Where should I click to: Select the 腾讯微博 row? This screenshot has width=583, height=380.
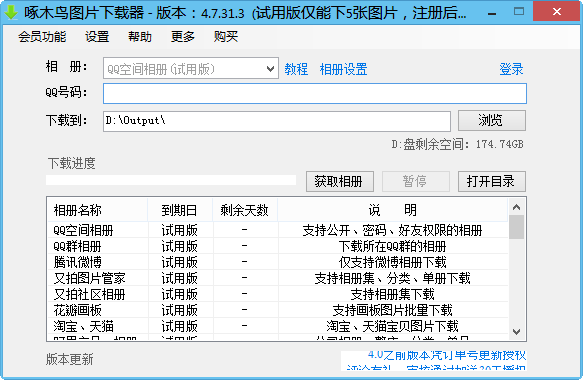[x=277, y=262]
